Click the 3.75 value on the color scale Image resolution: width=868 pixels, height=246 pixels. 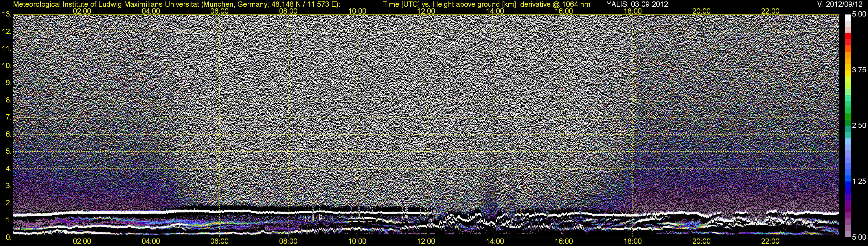pos(859,70)
